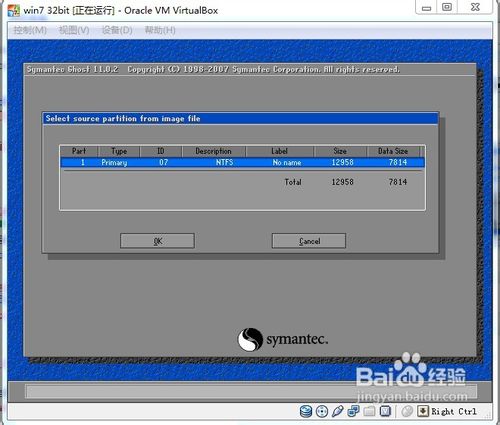Click the 07 ID cell

tap(163, 163)
